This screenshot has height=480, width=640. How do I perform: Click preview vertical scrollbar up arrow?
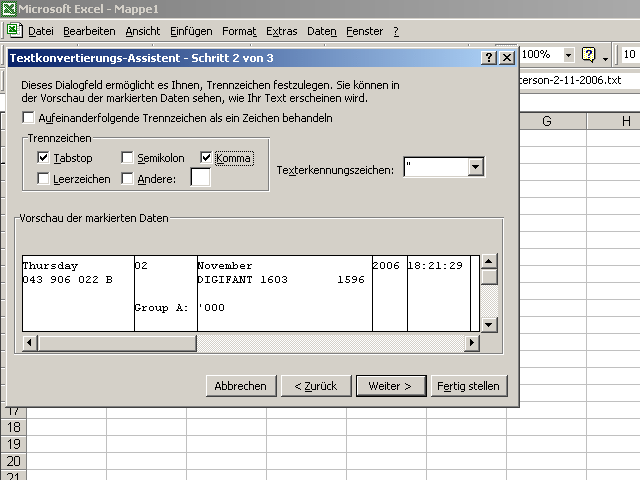tap(489, 261)
